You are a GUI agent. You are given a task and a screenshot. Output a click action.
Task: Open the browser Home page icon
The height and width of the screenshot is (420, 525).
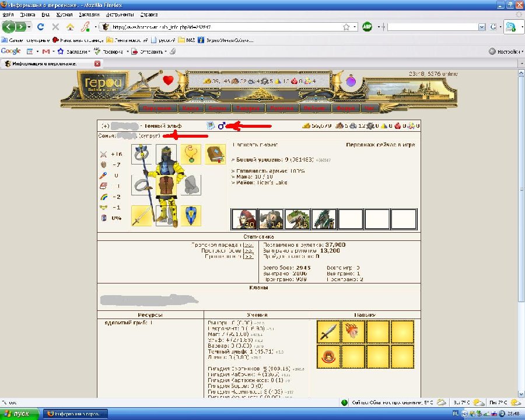tap(70, 27)
